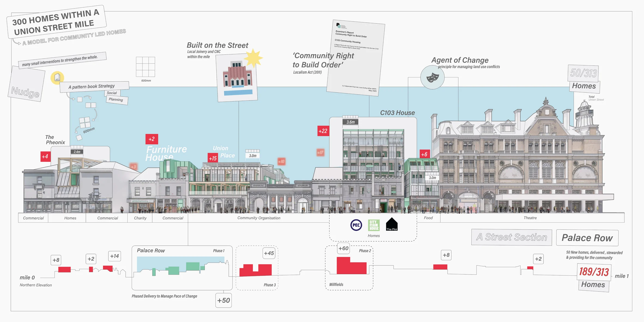Click the red +22 homes marker
The width and height of the screenshot is (644, 322).
point(323,131)
